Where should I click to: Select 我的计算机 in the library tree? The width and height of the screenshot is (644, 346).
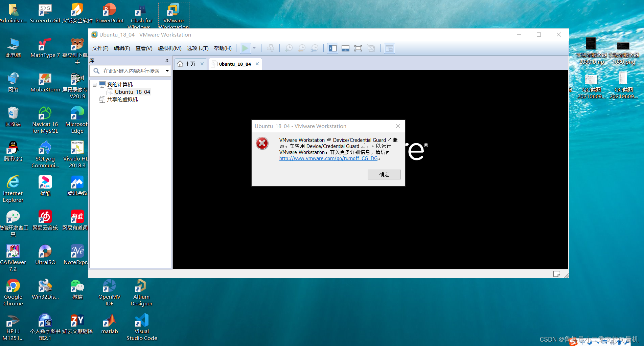click(120, 84)
